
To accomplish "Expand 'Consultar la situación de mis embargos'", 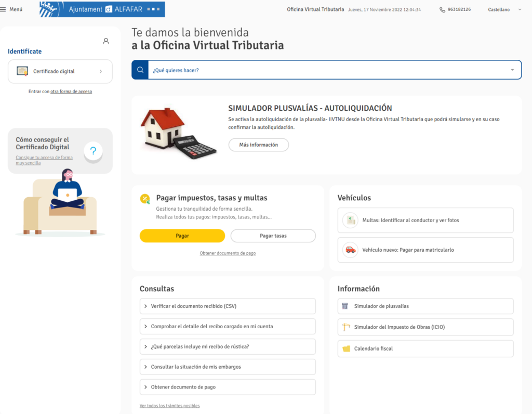I will (x=228, y=367).
